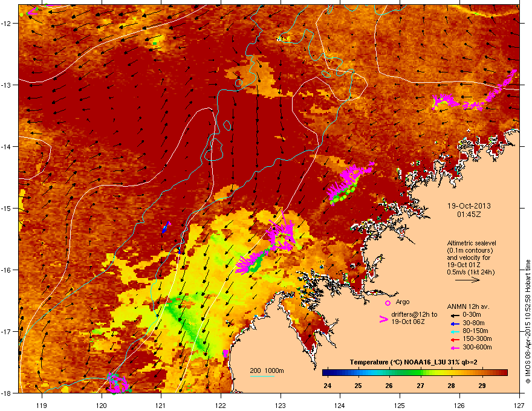The image size is (532, 411).
Task: Click the '300-600m' depth label
Action: pyautogui.click(x=477, y=347)
